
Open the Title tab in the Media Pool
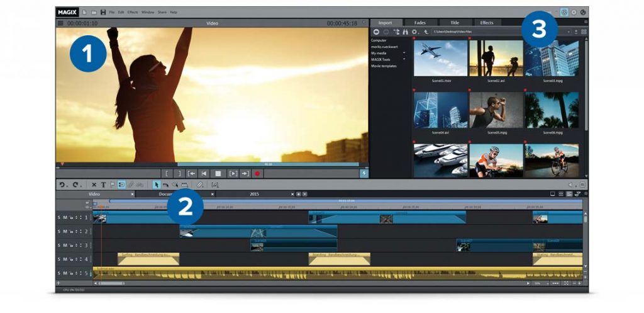(x=455, y=23)
